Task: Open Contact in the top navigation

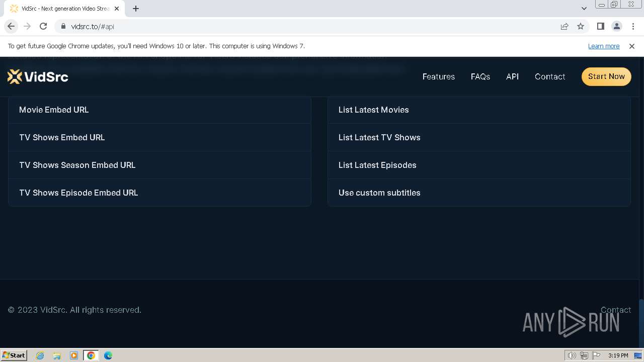Action: click(x=550, y=76)
